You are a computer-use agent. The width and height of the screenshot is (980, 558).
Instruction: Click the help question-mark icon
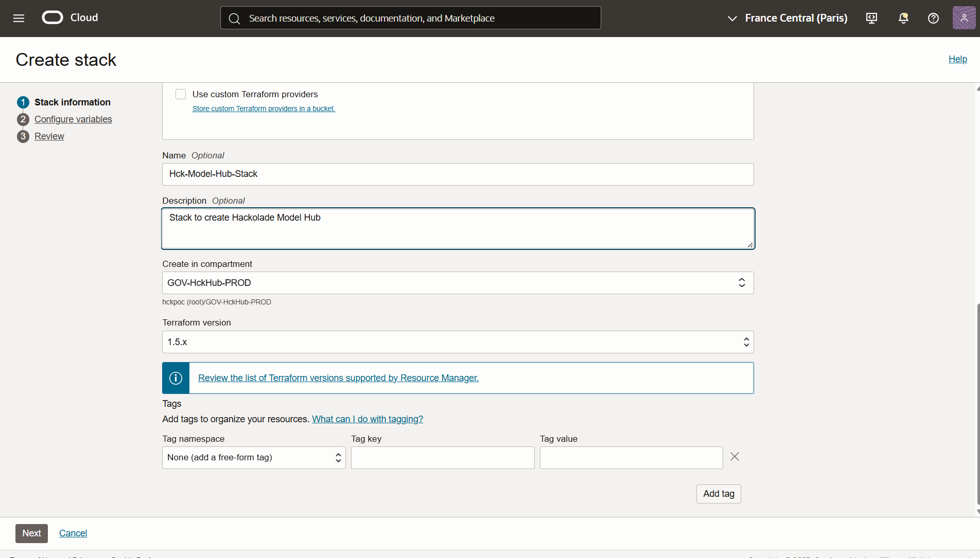[x=933, y=18]
